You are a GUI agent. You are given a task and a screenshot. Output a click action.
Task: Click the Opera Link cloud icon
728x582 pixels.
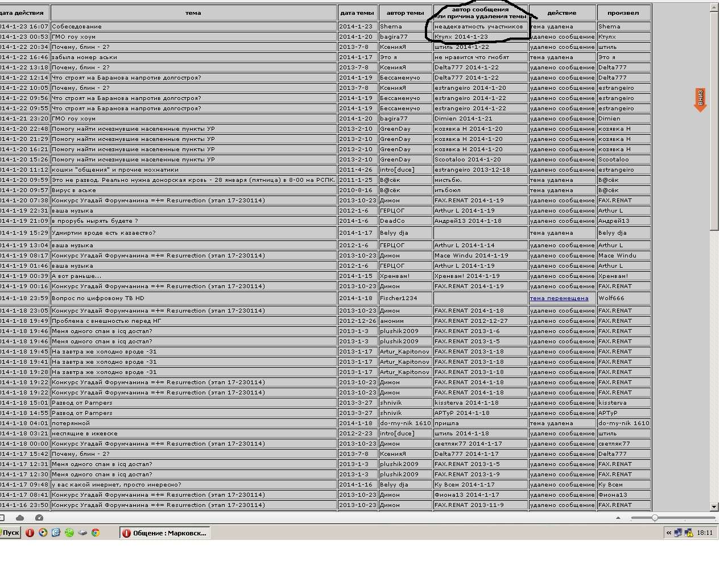[20, 518]
